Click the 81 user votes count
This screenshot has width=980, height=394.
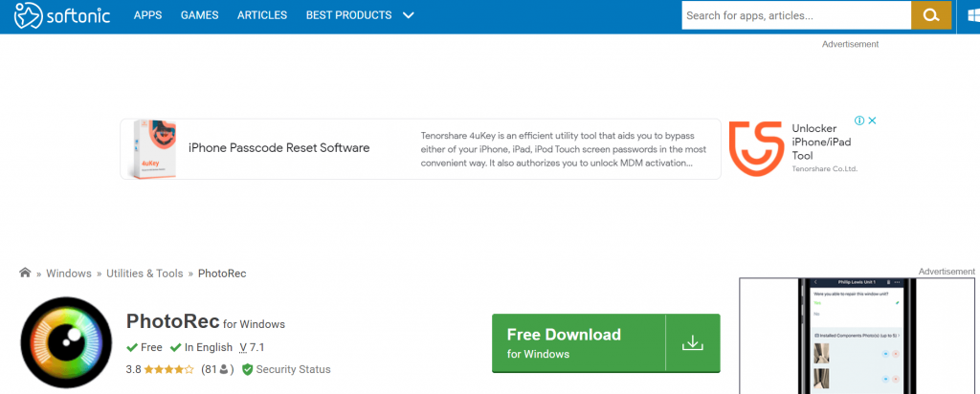217,370
